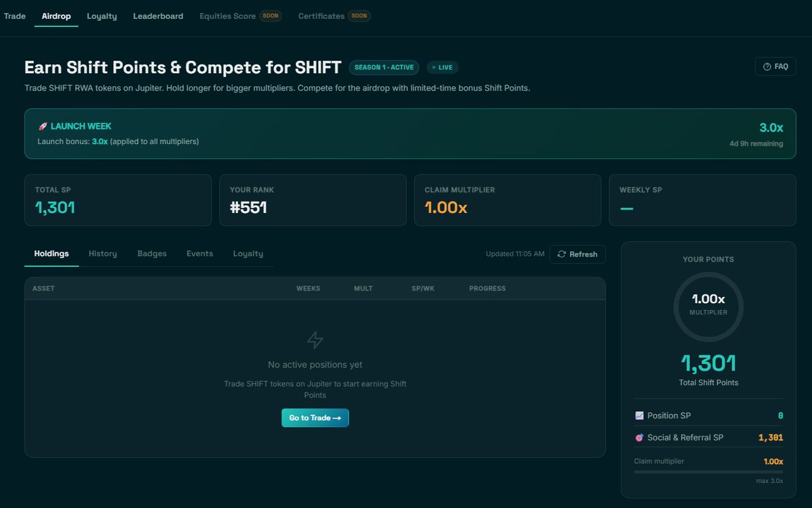Select the Airdrop tab
812x508 pixels.
tap(56, 16)
